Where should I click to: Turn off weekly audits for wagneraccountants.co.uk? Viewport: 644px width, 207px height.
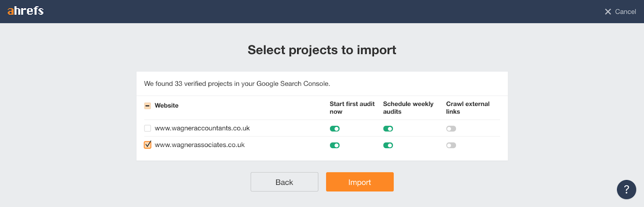click(388, 129)
